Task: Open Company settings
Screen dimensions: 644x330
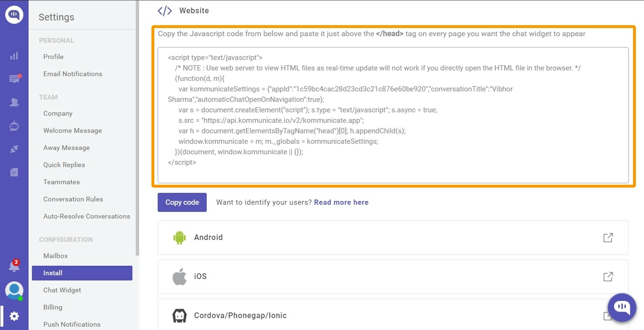Action: [x=58, y=114]
